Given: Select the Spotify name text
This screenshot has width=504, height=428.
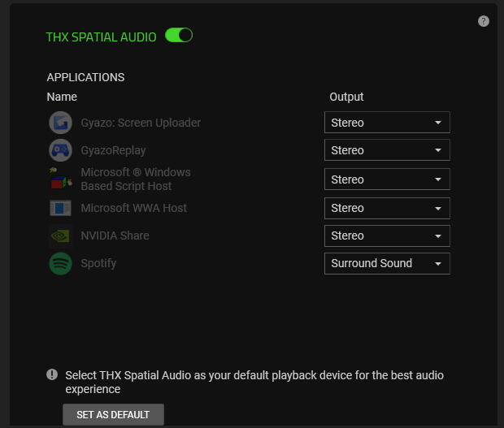Looking at the screenshot, I should [98, 263].
